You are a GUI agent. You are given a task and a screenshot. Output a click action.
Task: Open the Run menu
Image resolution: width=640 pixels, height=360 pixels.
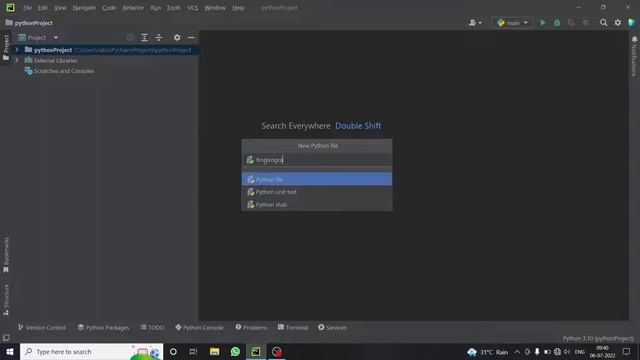[156, 8]
